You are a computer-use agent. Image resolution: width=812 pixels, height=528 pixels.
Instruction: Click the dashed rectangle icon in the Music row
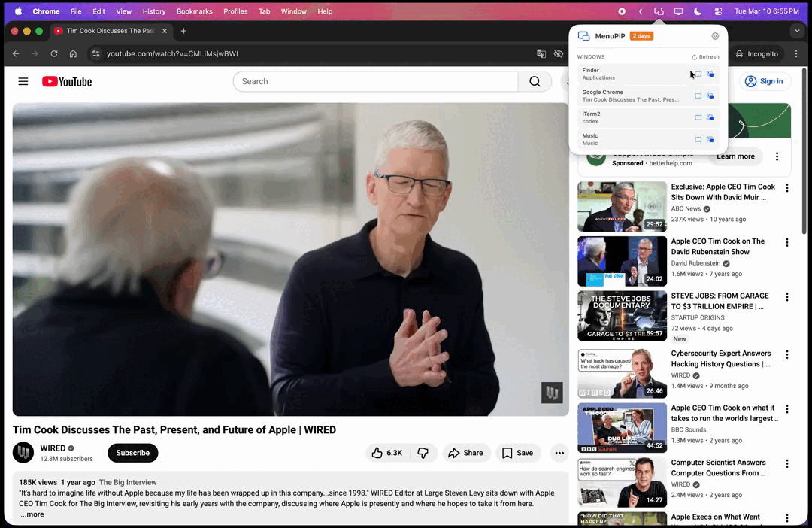click(698, 139)
